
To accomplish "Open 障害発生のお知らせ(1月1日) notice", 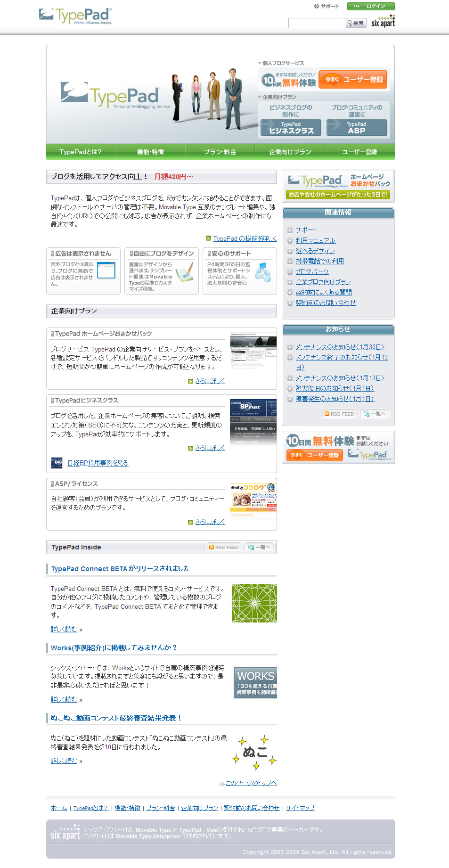I will coord(335,399).
